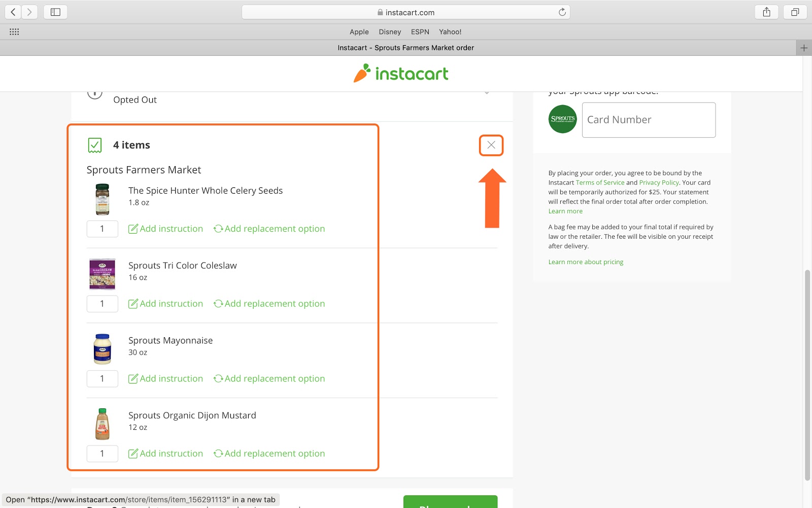
Task: Change quantity of Dijon Mustard
Action: (x=103, y=454)
